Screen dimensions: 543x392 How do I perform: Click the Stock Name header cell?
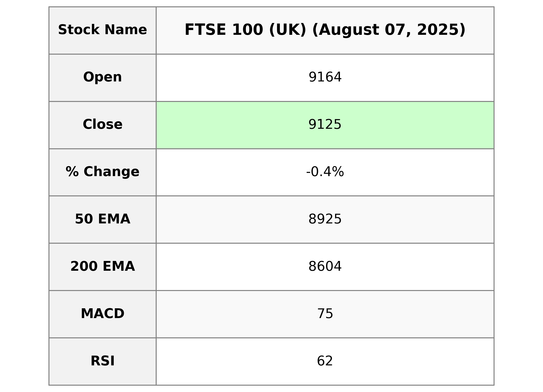click(102, 30)
